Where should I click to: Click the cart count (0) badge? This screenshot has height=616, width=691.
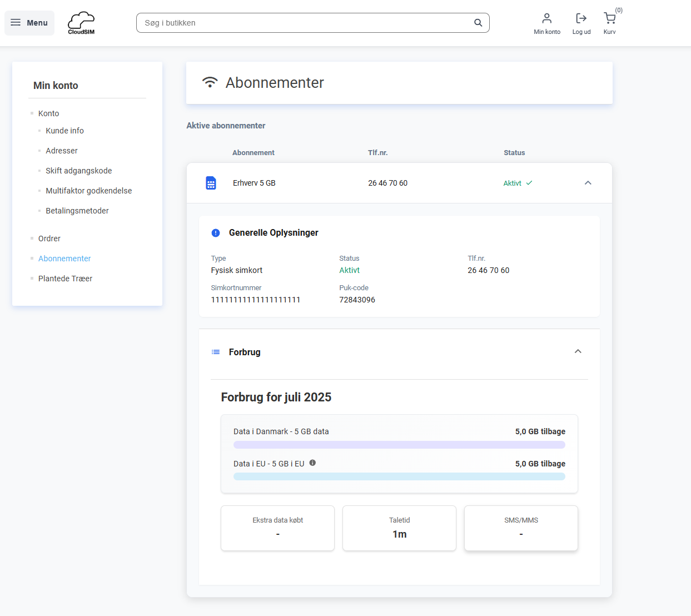click(x=619, y=11)
